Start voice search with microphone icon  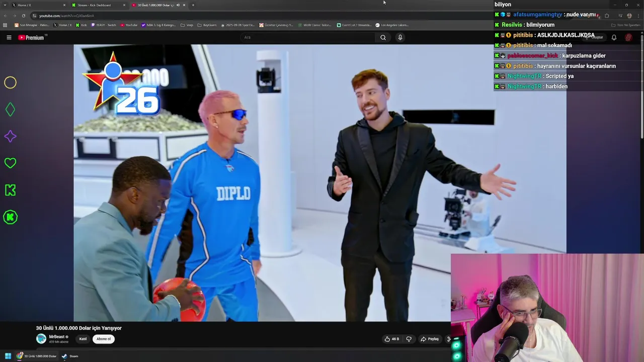pyautogui.click(x=400, y=37)
